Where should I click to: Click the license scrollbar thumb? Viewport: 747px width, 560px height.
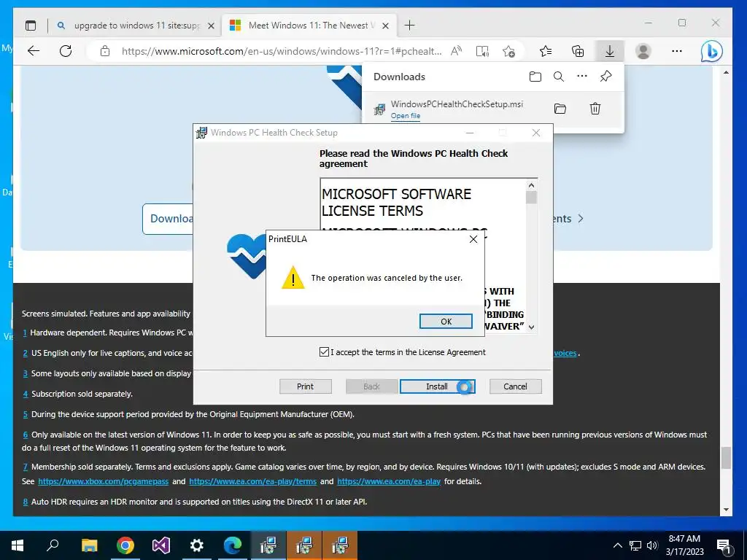click(532, 197)
